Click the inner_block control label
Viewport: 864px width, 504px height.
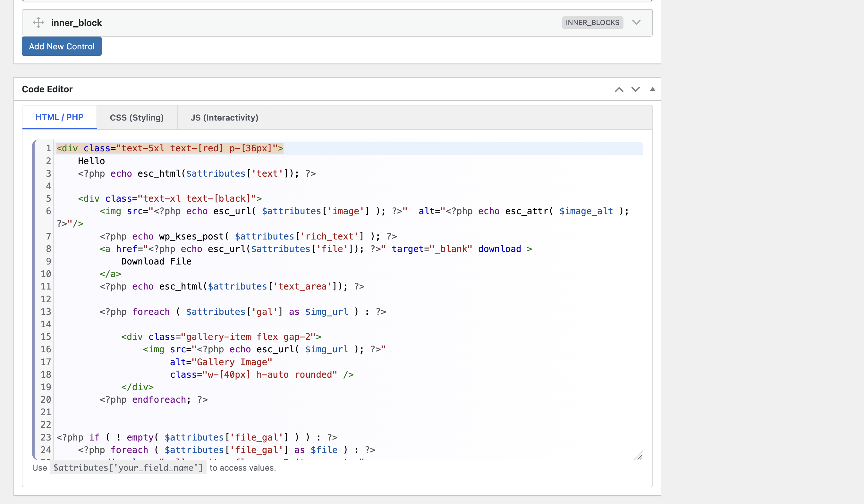76,23
